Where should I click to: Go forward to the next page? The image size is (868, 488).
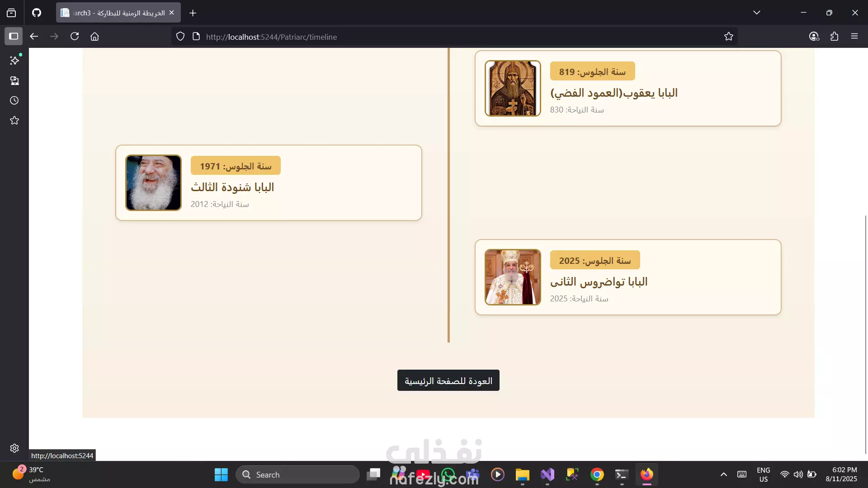point(54,36)
